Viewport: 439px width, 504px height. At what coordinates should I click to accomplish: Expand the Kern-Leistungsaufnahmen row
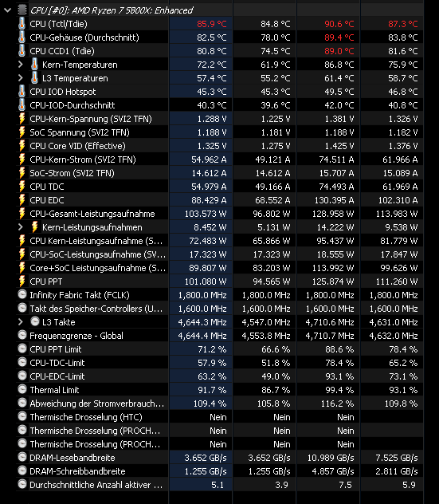pyautogui.click(x=21, y=227)
